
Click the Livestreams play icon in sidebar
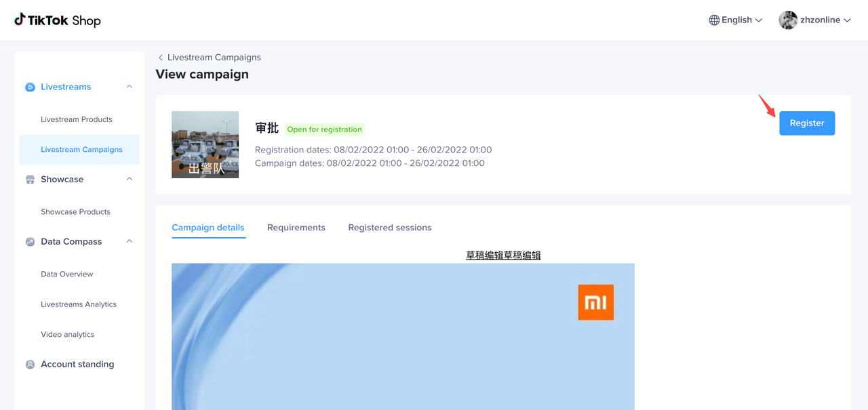point(30,87)
